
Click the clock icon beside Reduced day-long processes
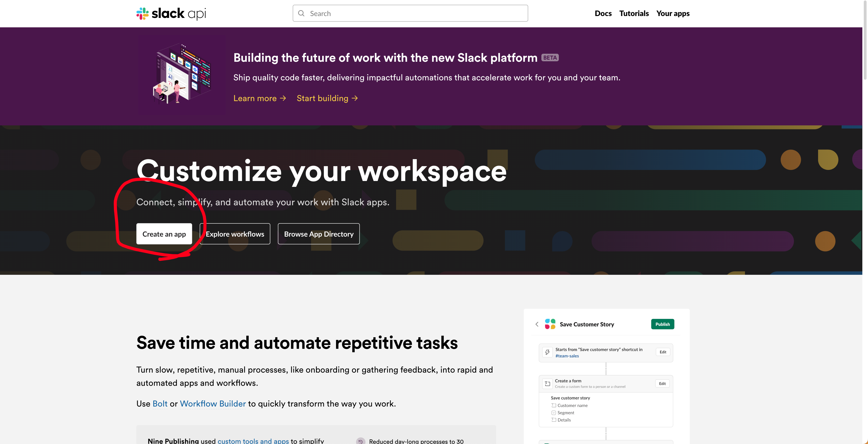pyautogui.click(x=360, y=441)
